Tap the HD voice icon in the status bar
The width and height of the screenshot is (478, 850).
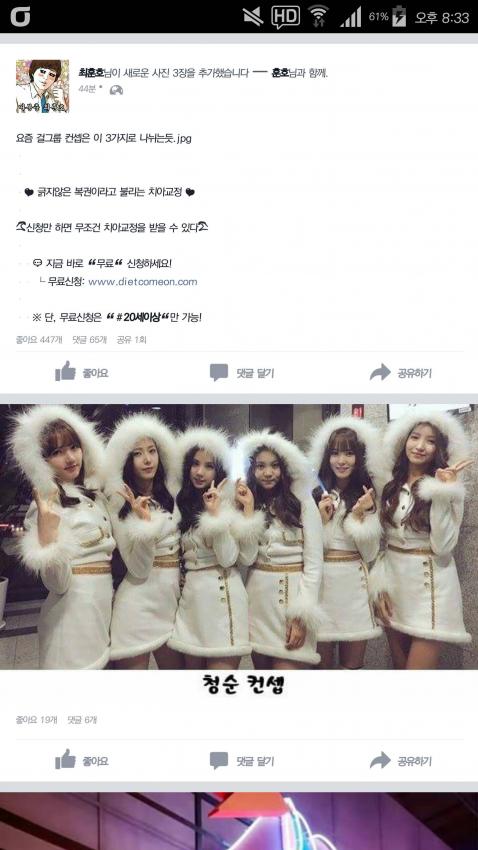(285, 17)
